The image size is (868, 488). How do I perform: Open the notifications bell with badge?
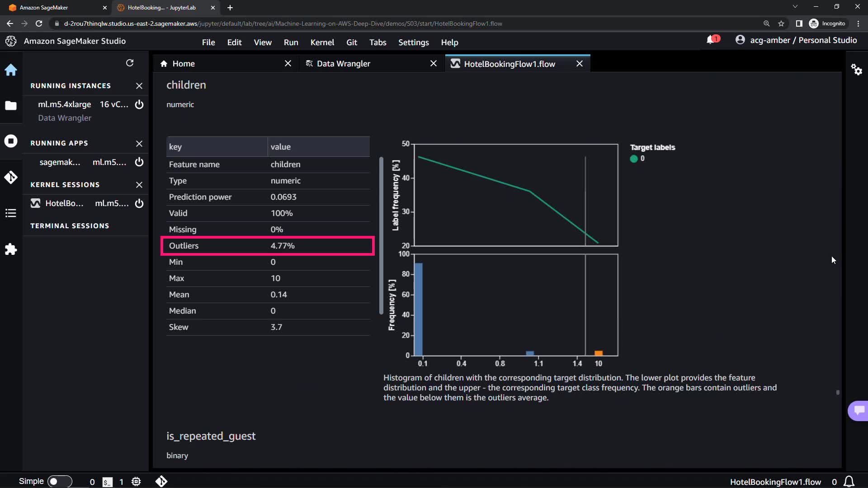click(712, 40)
